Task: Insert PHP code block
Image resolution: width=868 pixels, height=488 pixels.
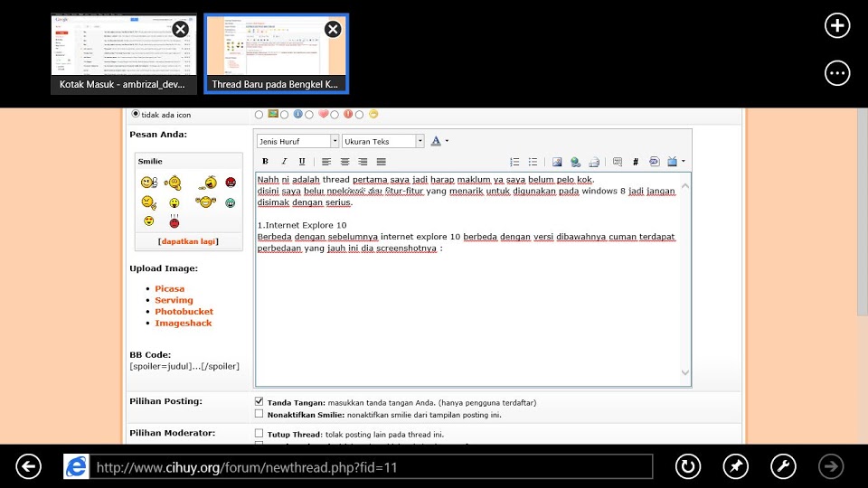Action: coord(654,162)
